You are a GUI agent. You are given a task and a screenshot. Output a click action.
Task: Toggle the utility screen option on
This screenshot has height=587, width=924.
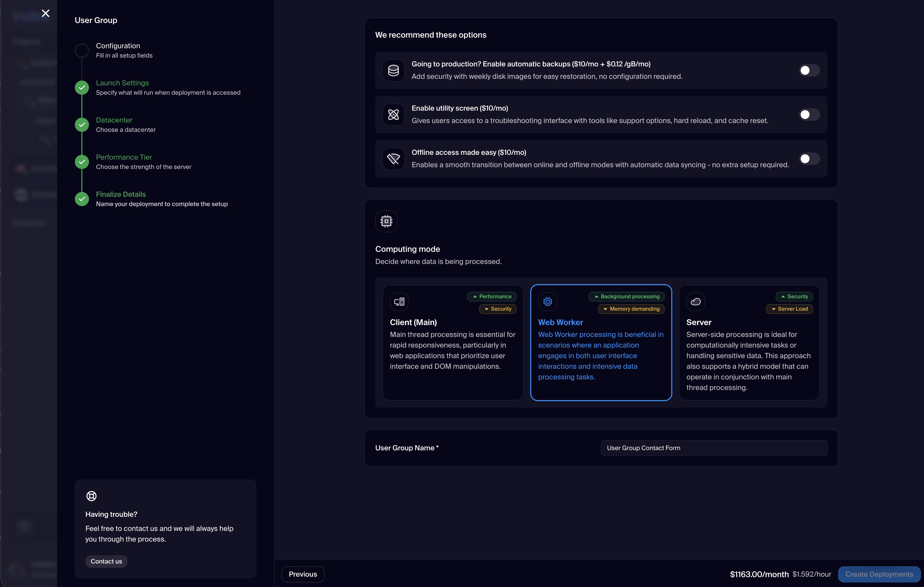click(x=809, y=115)
